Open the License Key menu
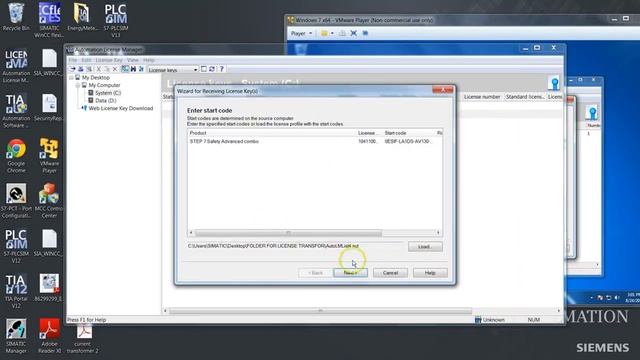This screenshot has height=360, width=640. click(x=109, y=60)
